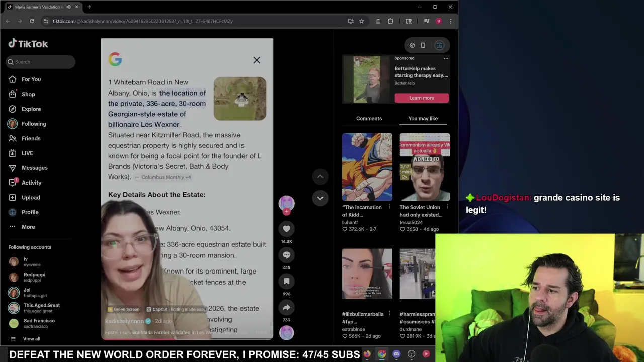Viewport: 644px width, 362px height.
Task: Click the address bar URL
Action: click(142, 21)
